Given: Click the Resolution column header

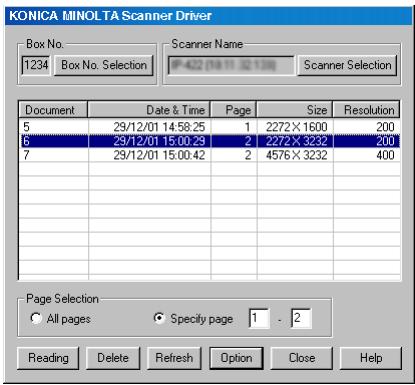Looking at the screenshot, I should tap(366, 110).
